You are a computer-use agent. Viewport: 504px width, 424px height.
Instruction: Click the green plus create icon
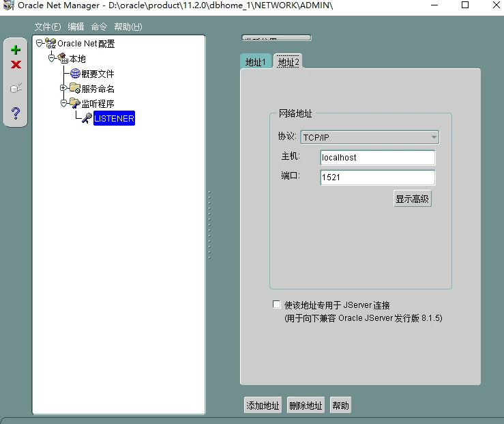click(16, 50)
